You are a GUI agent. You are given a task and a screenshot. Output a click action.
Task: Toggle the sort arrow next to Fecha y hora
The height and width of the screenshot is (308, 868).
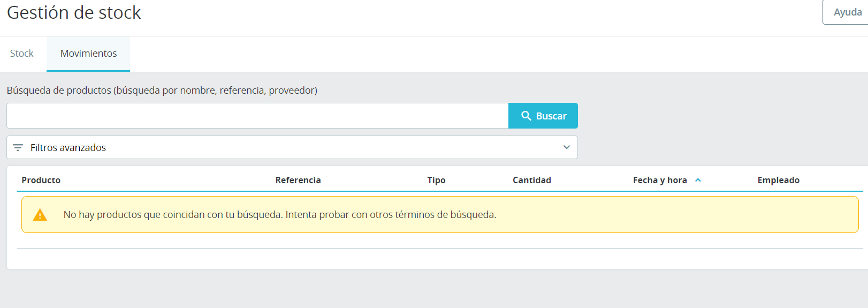pyautogui.click(x=698, y=180)
